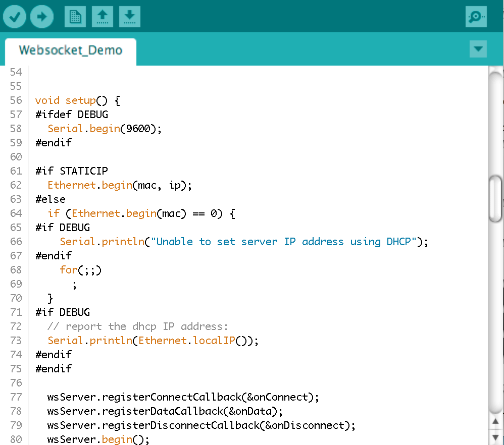Click the 'wsServer.registerDataCallback(&onData);' line
The image size is (504, 445).
pos(165,411)
